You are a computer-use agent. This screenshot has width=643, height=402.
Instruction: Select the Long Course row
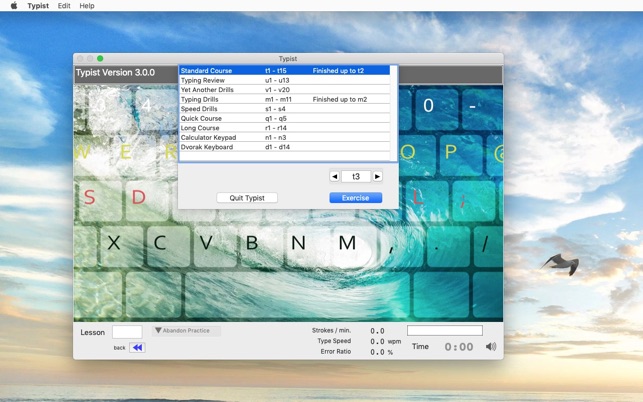[x=285, y=128]
